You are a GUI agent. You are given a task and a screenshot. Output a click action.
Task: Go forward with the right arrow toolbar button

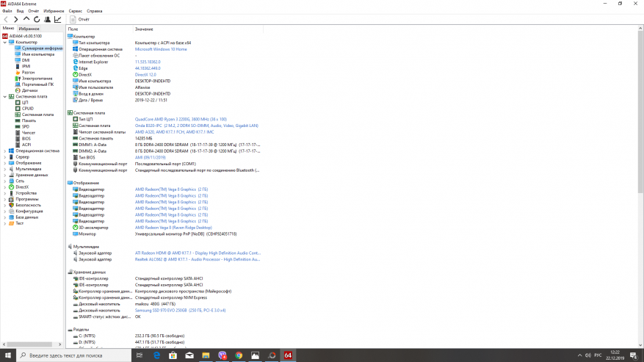(16, 19)
